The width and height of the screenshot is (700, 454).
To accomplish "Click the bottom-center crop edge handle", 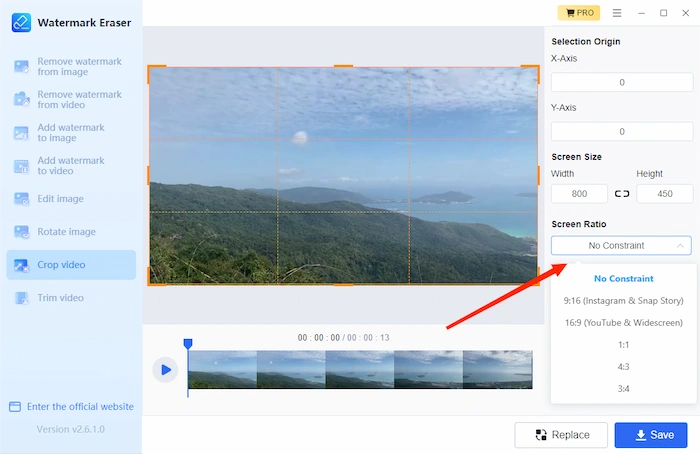I will click(x=343, y=284).
